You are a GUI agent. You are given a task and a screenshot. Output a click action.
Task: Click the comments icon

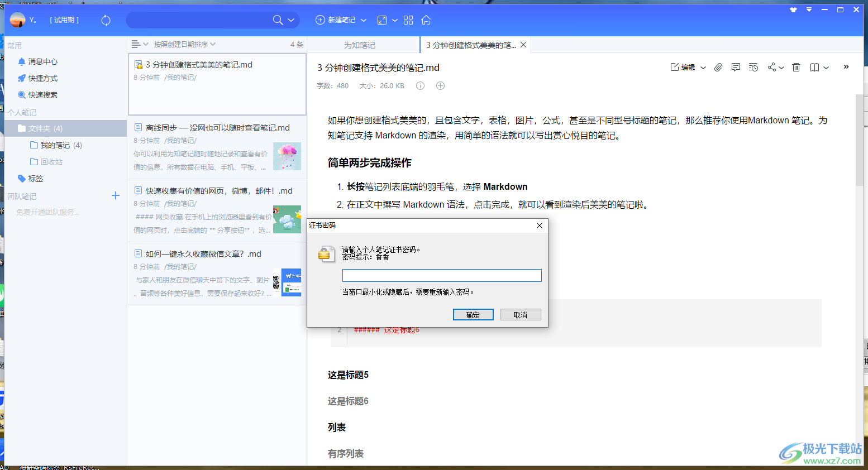click(x=736, y=67)
